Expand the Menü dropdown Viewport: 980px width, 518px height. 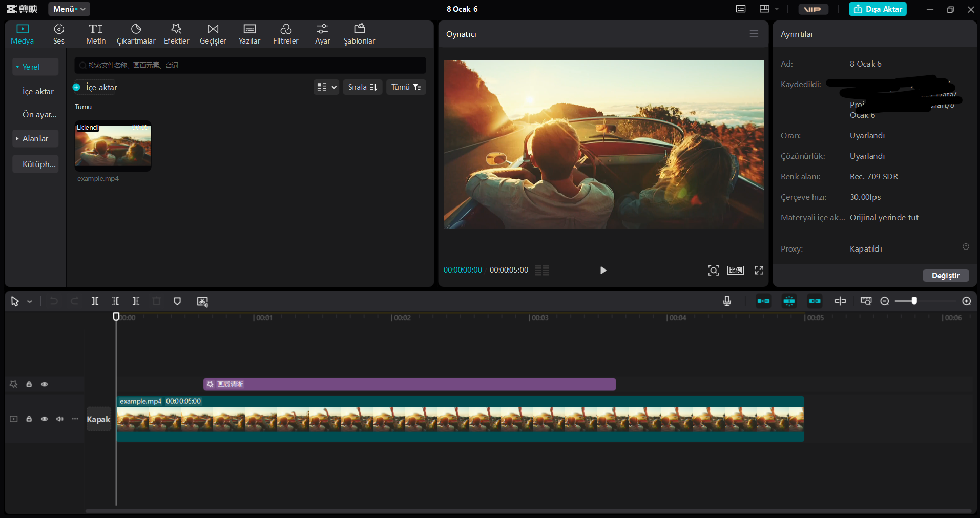(x=69, y=9)
